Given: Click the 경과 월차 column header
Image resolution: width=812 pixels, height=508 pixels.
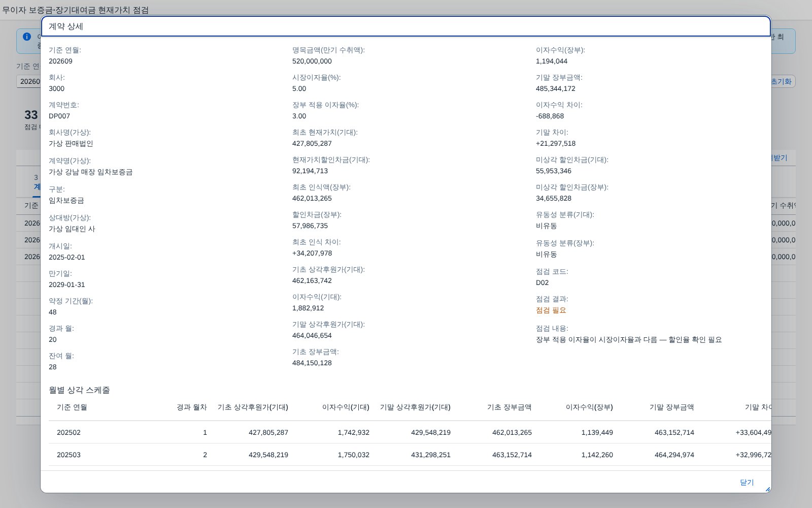Looking at the screenshot, I should 191,407.
